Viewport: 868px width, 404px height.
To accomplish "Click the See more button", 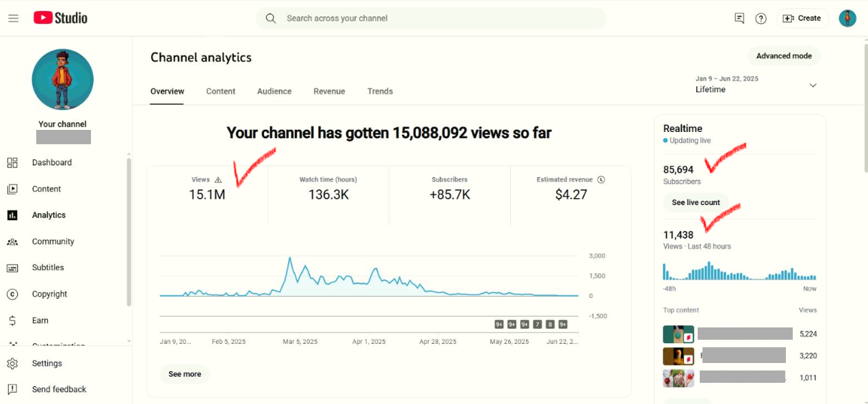I will [185, 374].
